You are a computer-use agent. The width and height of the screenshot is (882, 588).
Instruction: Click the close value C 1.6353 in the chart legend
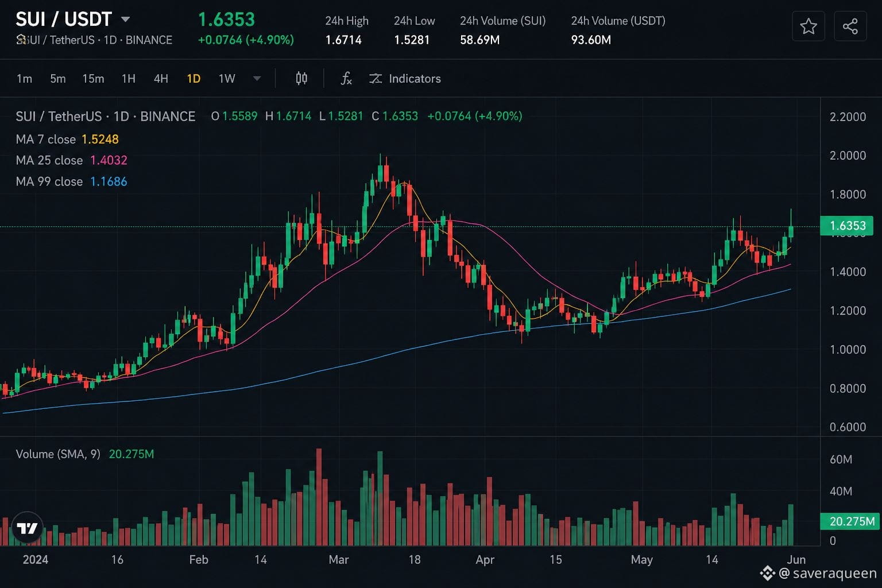395,117
